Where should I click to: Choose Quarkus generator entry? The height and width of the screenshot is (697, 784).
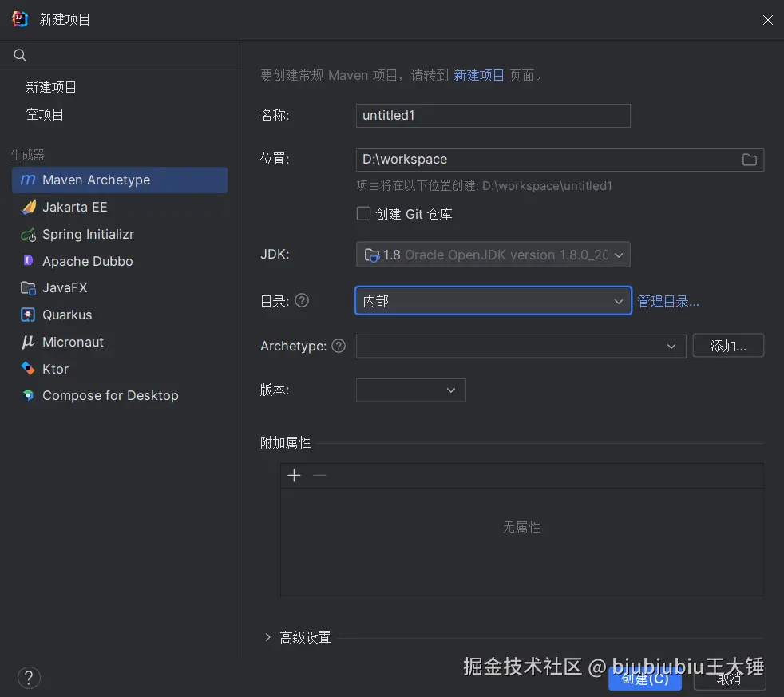(x=120, y=315)
